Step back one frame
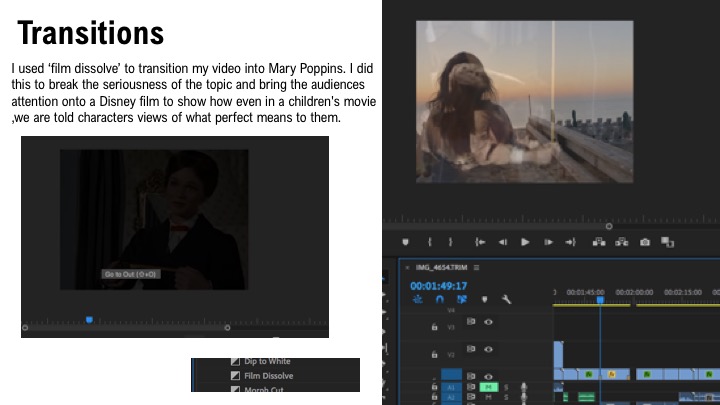Image resolution: width=720 pixels, height=405 pixels. [x=503, y=241]
